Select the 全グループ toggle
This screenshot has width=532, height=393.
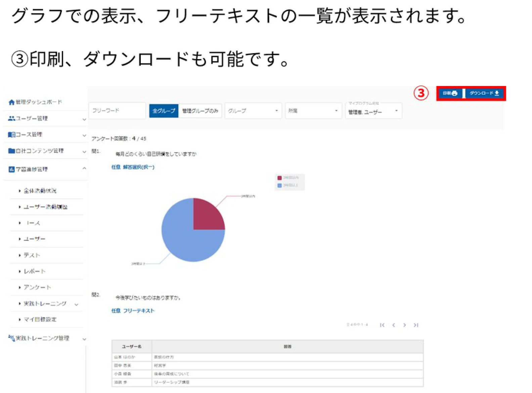tap(164, 111)
